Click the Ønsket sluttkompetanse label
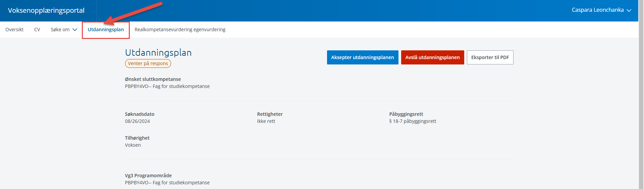This screenshot has width=644, height=189. click(153, 79)
